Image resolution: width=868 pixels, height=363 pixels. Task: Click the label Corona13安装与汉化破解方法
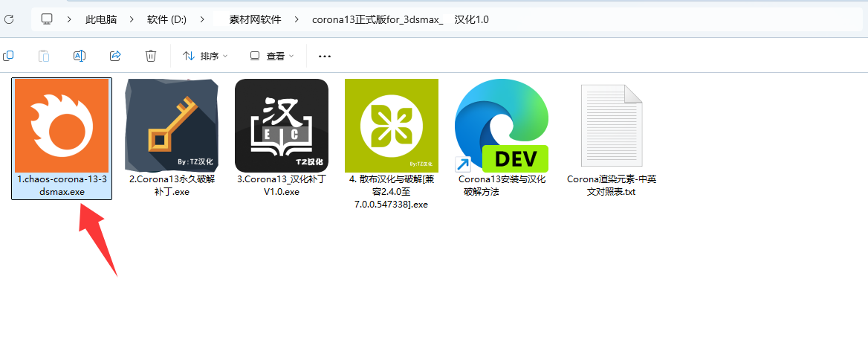point(502,186)
